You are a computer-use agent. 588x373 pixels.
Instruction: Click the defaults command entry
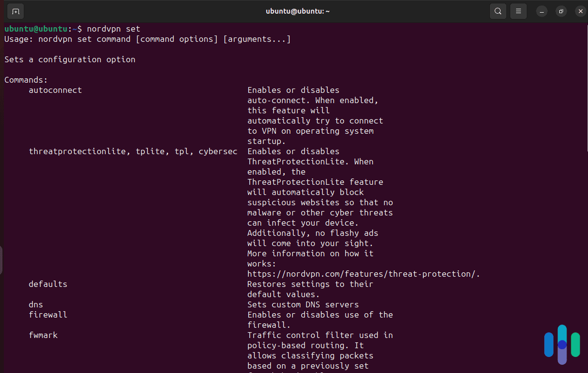click(x=48, y=284)
